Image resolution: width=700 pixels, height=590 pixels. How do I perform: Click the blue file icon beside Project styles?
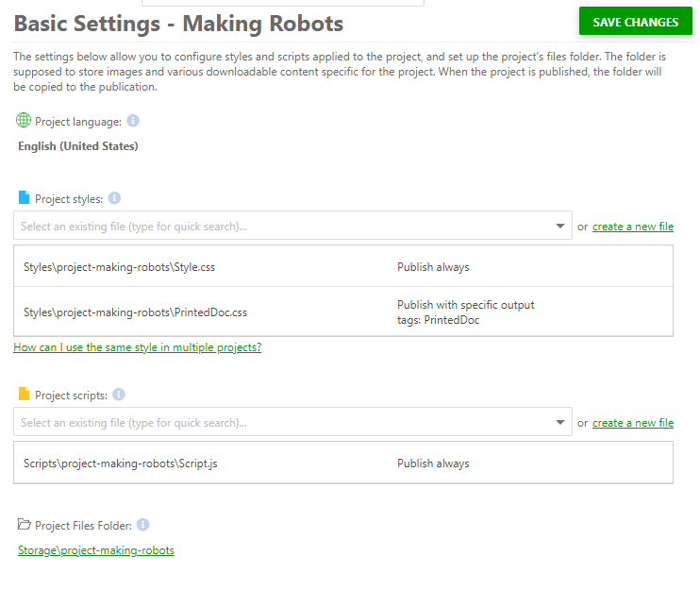pos(25,197)
